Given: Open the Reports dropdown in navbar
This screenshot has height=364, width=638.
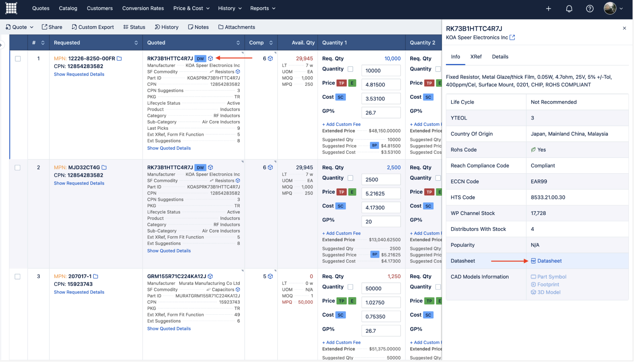Looking at the screenshot, I should coord(263,8).
